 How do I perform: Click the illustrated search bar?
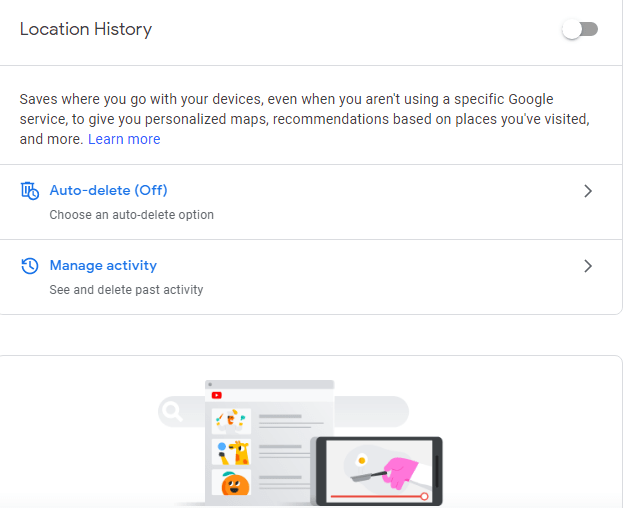[283, 412]
